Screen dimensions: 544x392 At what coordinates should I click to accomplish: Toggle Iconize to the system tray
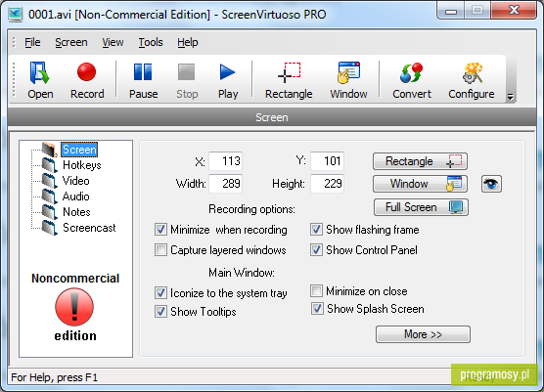160,293
